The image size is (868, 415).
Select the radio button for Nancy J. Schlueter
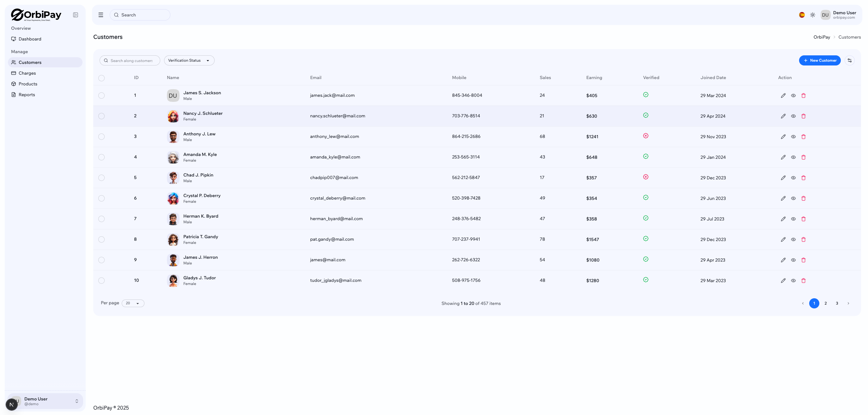(x=102, y=116)
